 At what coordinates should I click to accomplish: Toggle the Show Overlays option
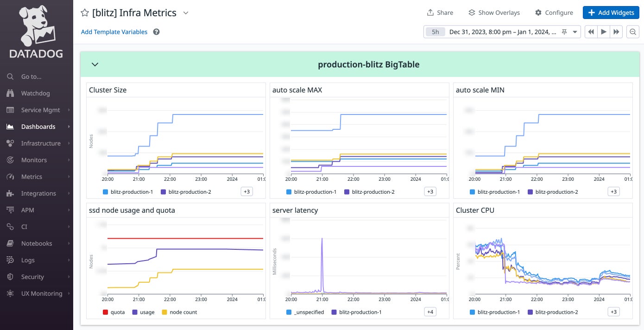click(x=494, y=13)
